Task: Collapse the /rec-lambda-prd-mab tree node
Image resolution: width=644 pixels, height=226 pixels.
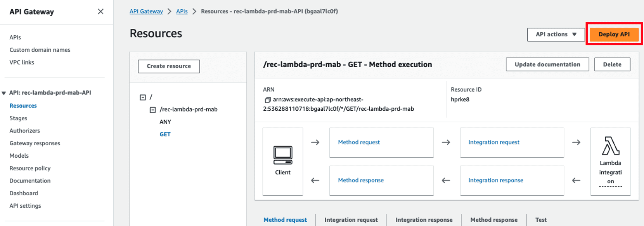Action: (153, 110)
